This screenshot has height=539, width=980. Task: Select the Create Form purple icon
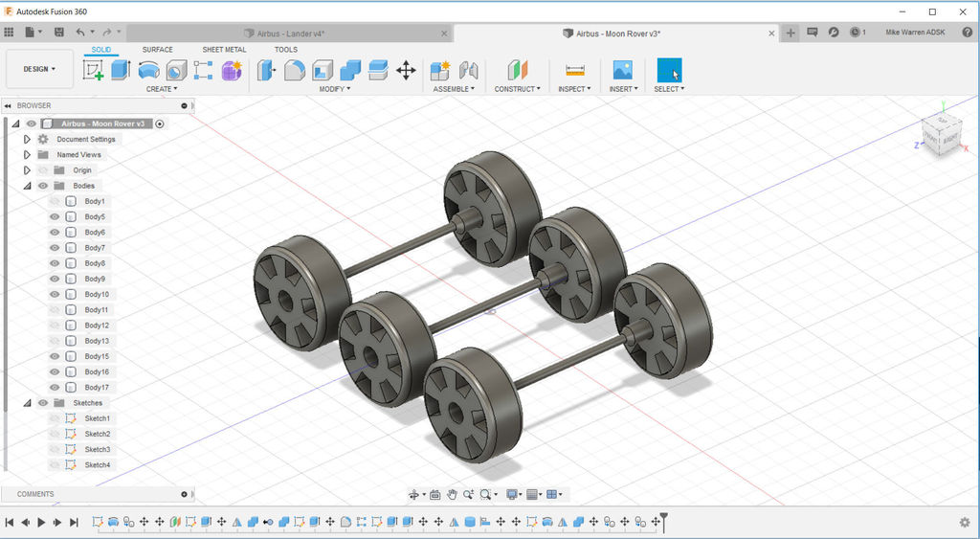(x=232, y=70)
